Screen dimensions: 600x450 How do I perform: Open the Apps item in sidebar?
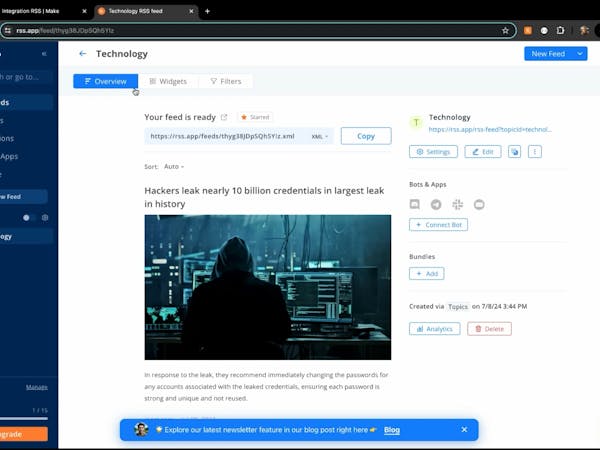coord(9,156)
